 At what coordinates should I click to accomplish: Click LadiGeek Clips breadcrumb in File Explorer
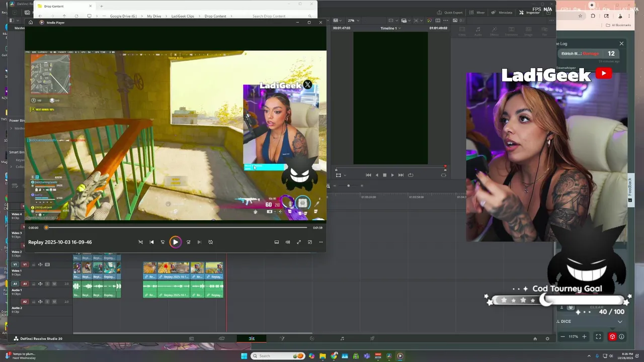tap(183, 16)
